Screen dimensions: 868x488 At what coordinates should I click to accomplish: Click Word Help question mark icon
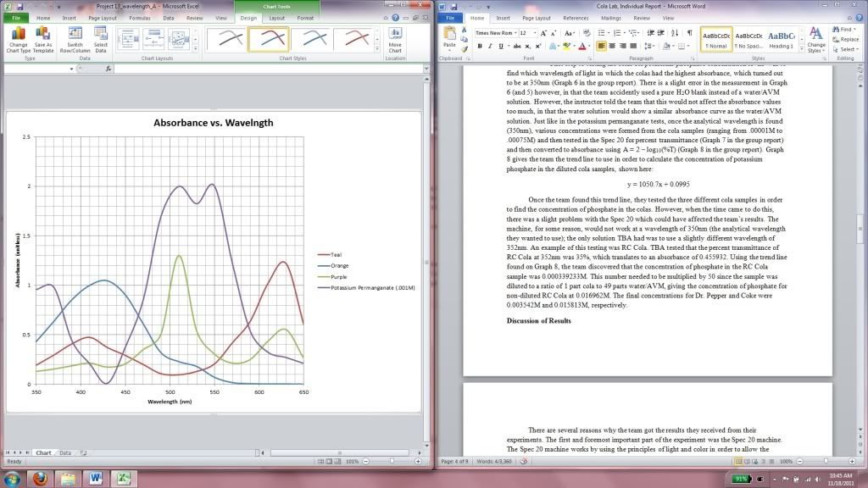(x=861, y=18)
